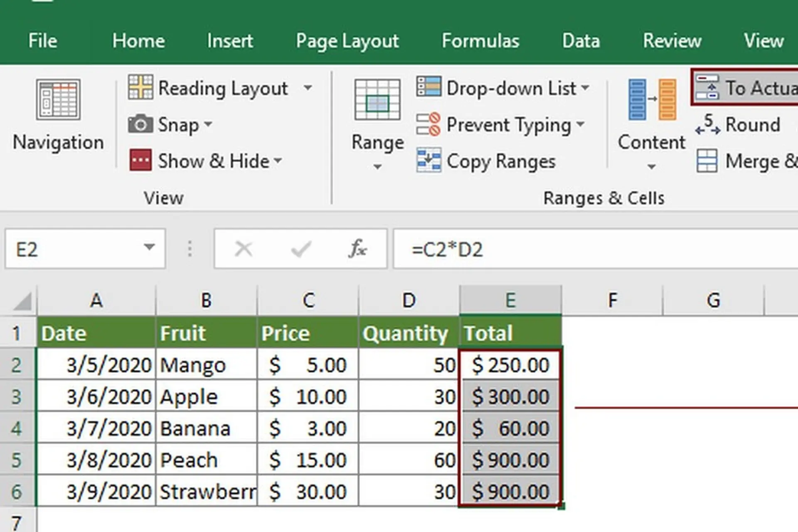Select row 6 header
This screenshot has width=798, height=532.
17,491
